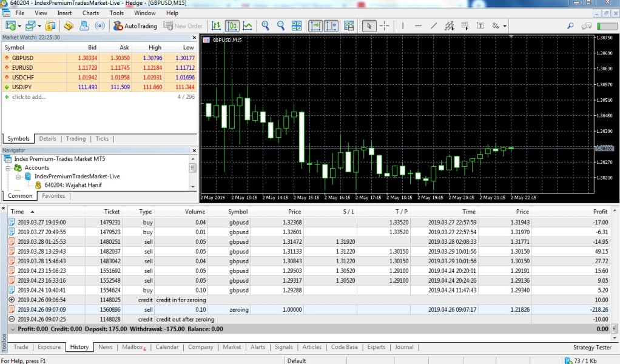The width and height of the screenshot is (620, 364).
Task: Open the Insert menu
Action: pos(64,13)
